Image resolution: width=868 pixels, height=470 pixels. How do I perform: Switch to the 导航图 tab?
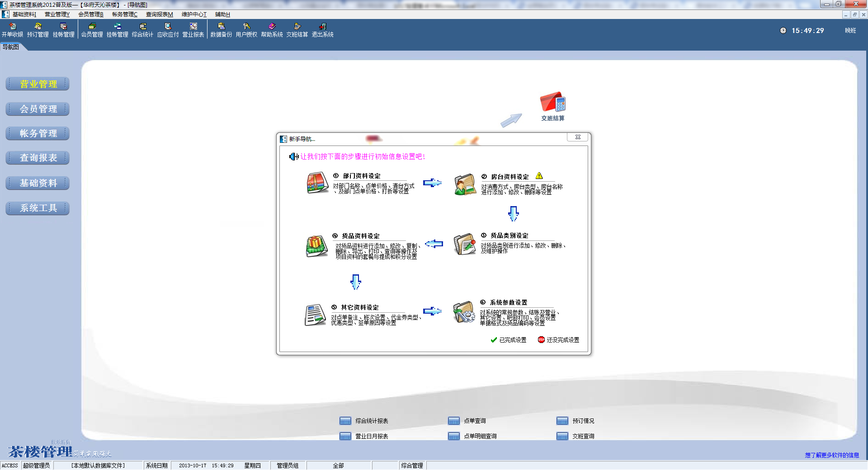pyautogui.click(x=11, y=47)
